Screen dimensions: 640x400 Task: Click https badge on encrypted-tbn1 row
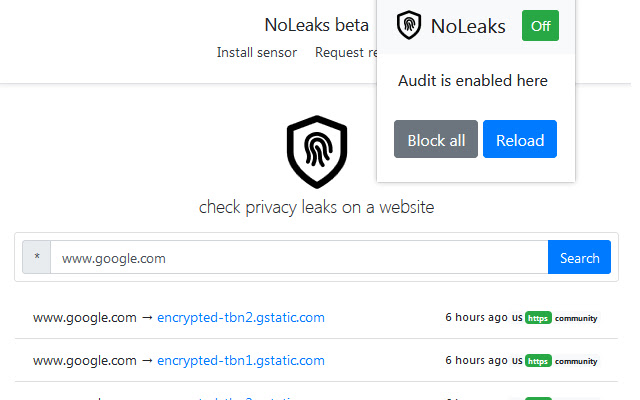[538, 360]
